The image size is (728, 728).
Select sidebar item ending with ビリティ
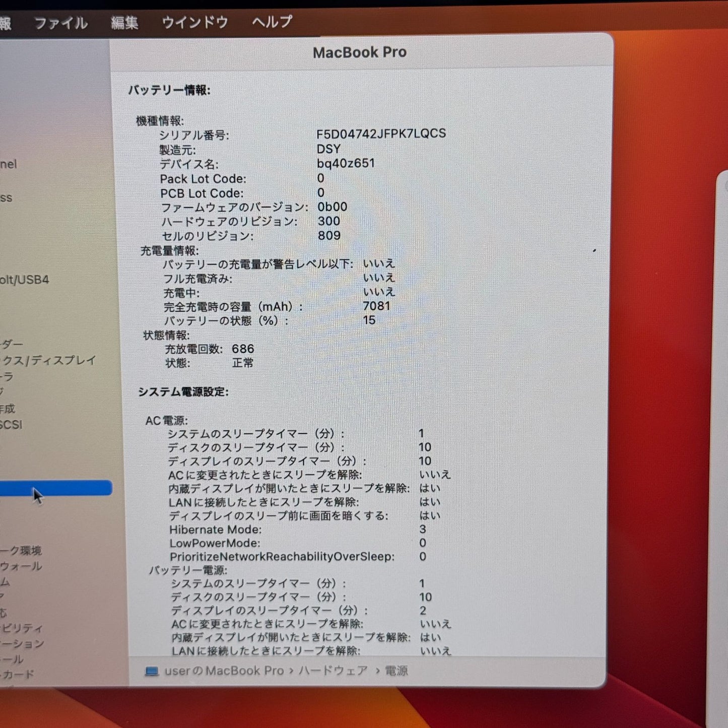(x=22, y=628)
